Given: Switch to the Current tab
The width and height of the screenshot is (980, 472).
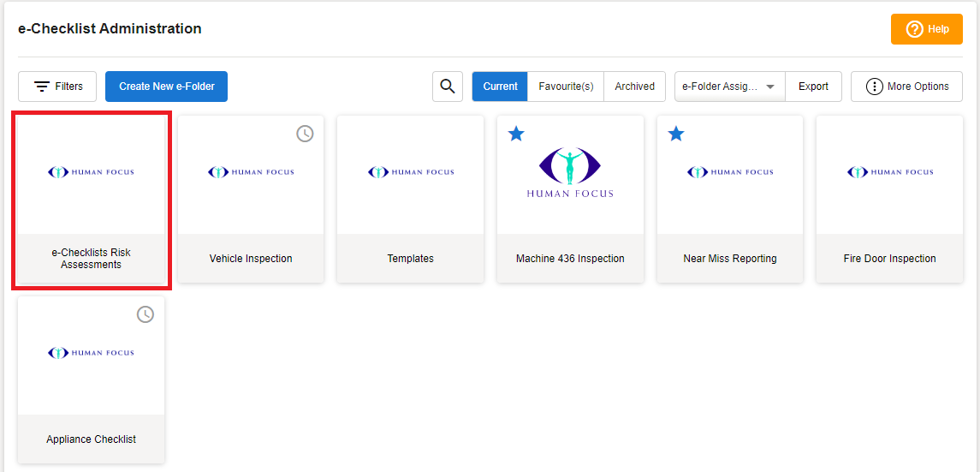Looking at the screenshot, I should (500, 87).
